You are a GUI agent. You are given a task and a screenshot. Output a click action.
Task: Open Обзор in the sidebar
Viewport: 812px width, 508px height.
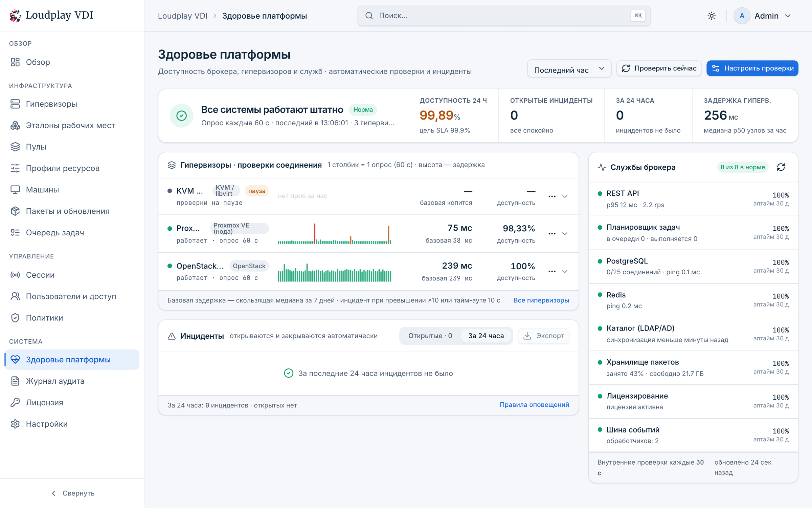[72, 62]
